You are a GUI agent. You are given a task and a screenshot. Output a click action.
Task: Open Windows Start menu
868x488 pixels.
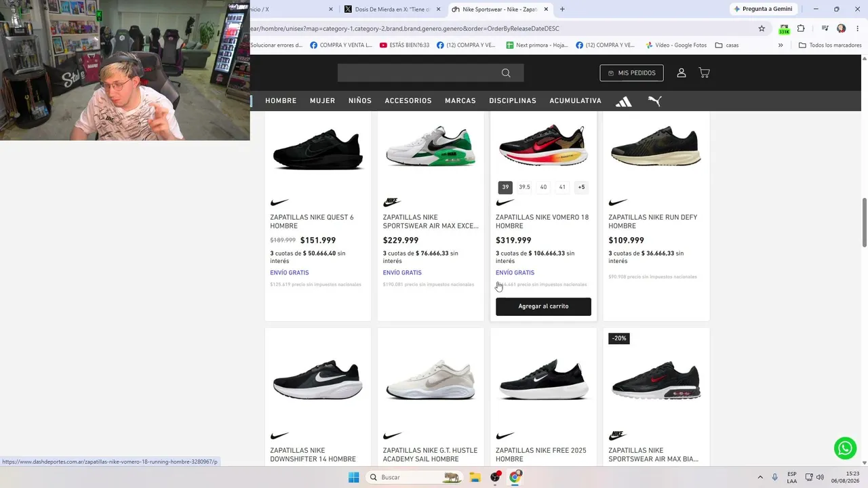[x=353, y=477]
